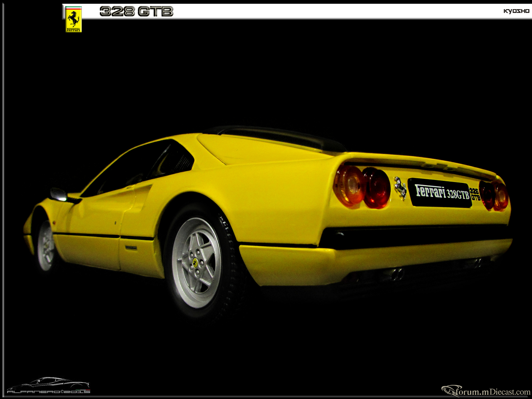Click the small "328 GTB" tail badge
This screenshot has height=399, width=532.
pyautogui.click(x=475, y=194)
